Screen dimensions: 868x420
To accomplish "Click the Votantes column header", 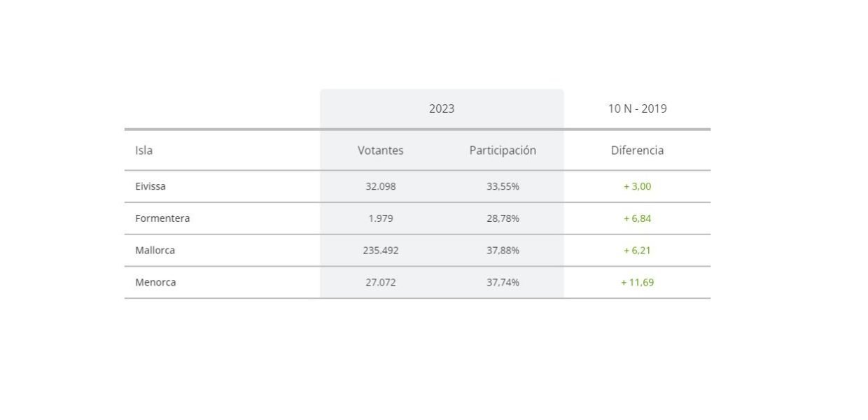I will coord(381,150).
